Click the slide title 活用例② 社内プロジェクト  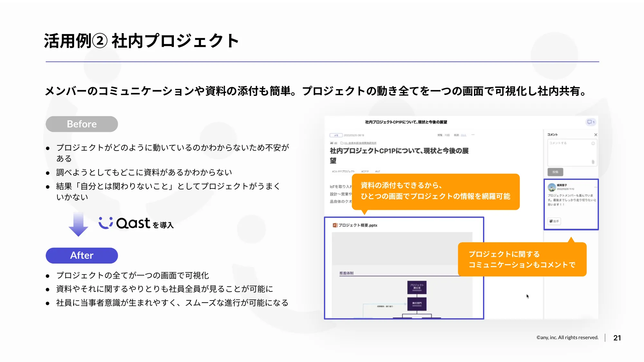click(x=141, y=41)
